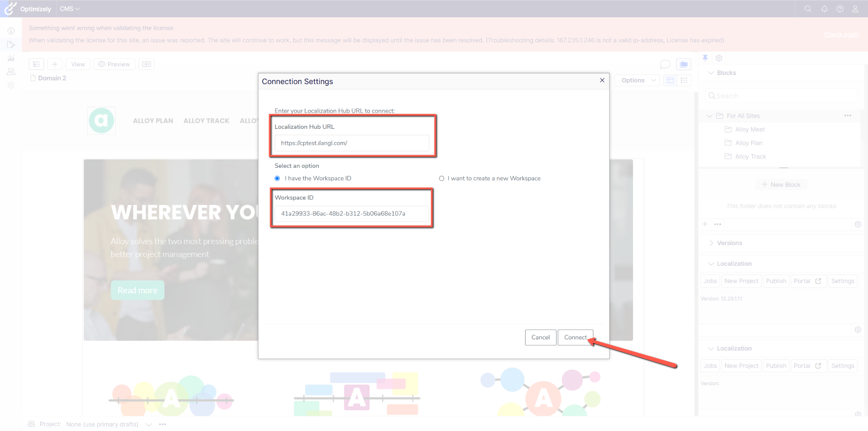Expand the Versions section
The image size is (868, 431).
click(x=729, y=243)
